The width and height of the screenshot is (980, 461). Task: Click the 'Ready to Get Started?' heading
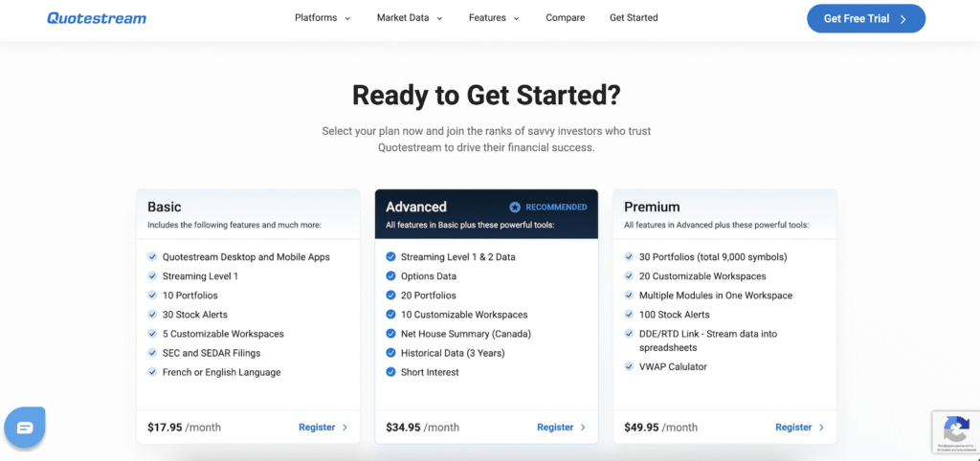coord(486,95)
